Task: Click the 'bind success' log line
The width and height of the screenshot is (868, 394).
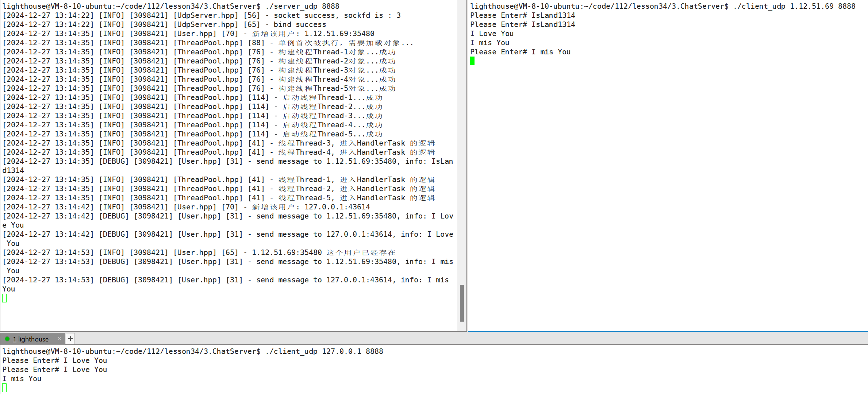Action: coord(299,24)
